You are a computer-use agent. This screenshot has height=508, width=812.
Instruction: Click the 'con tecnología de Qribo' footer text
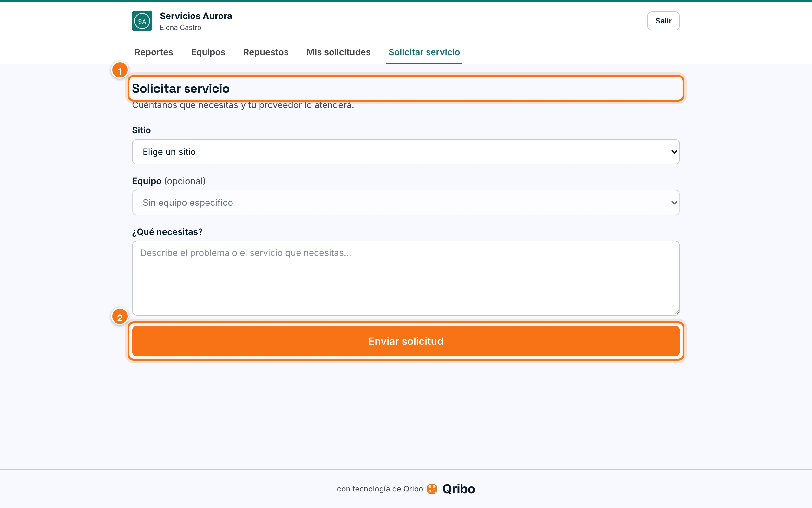pos(380,489)
